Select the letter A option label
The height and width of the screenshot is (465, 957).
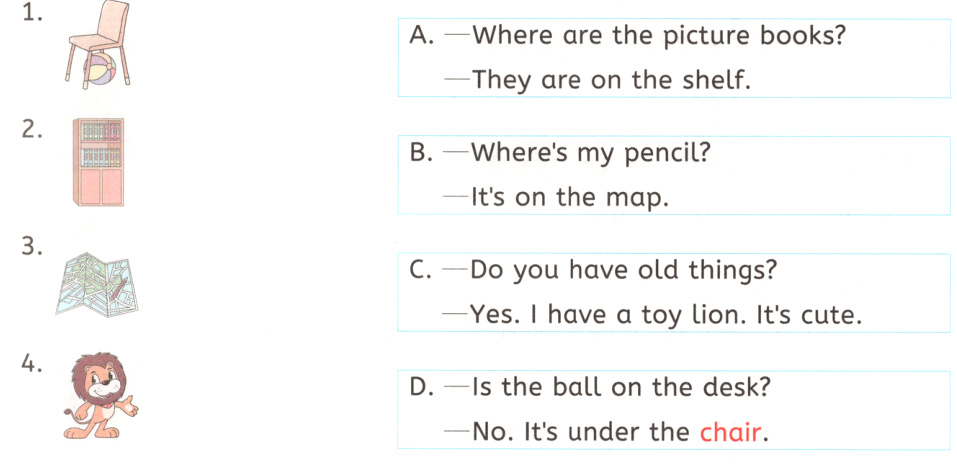pos(421,36)
